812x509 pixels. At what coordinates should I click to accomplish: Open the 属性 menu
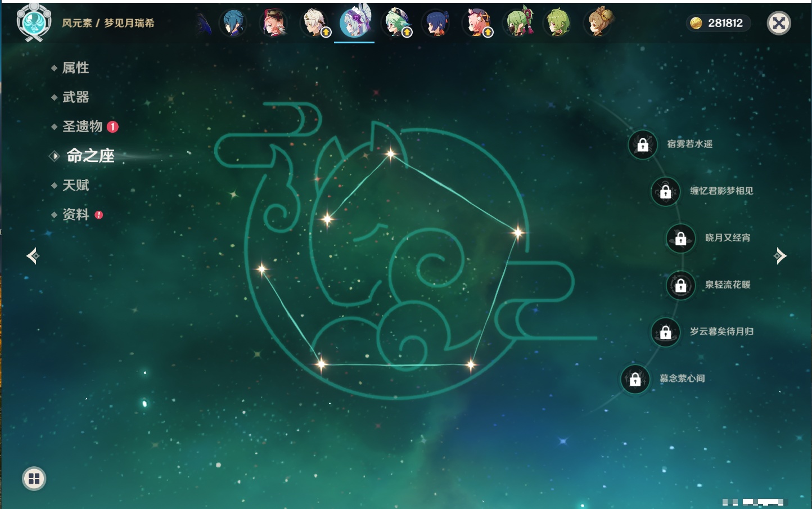pyautogui.click(x=75, y=68)
